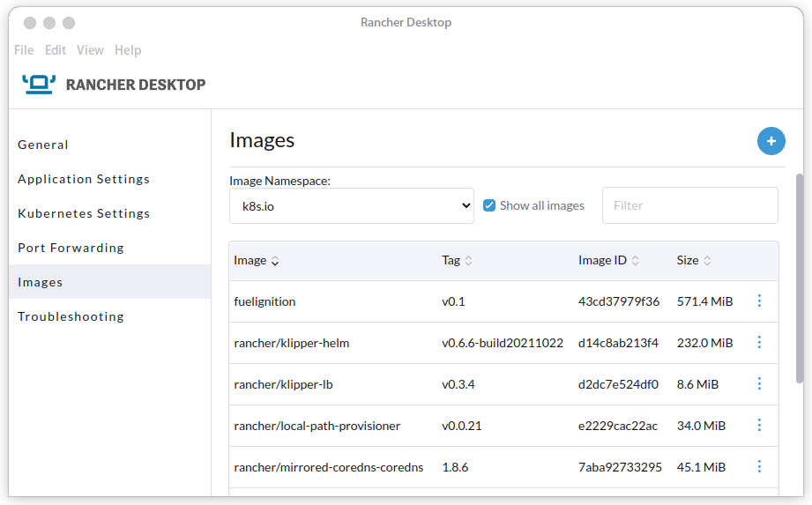Sort table by Tag column
Image resolution: width=812 pixels, height=505 pixels.
(x=457, y=260)
